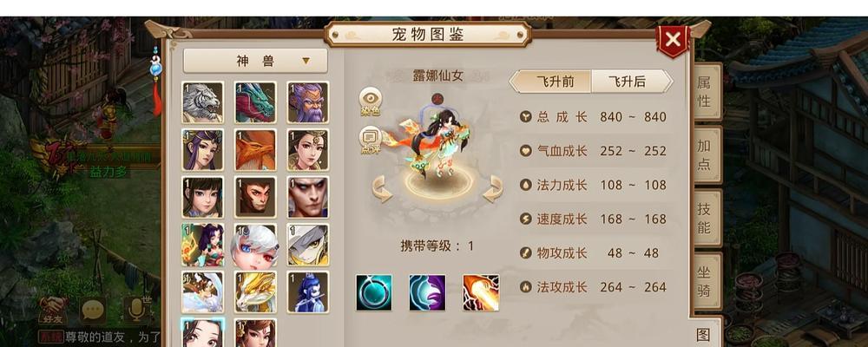Open the 属性 side tab
Screen dimensions: 868x347
click(706, 92)
